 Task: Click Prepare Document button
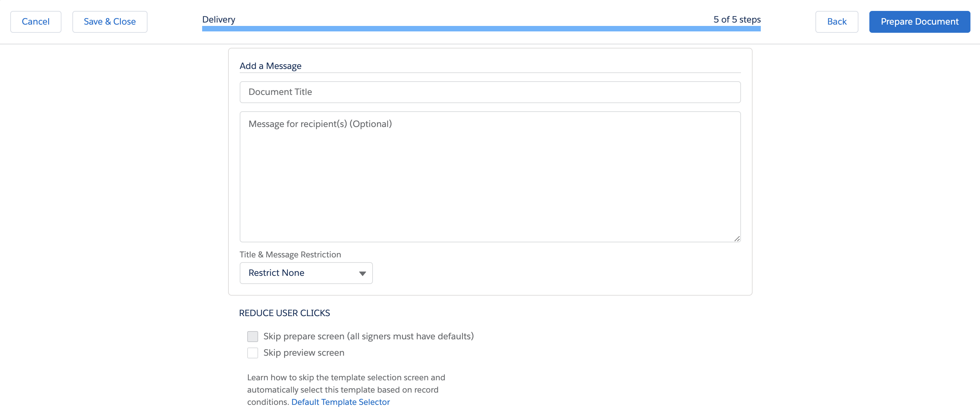click(919, 22)
